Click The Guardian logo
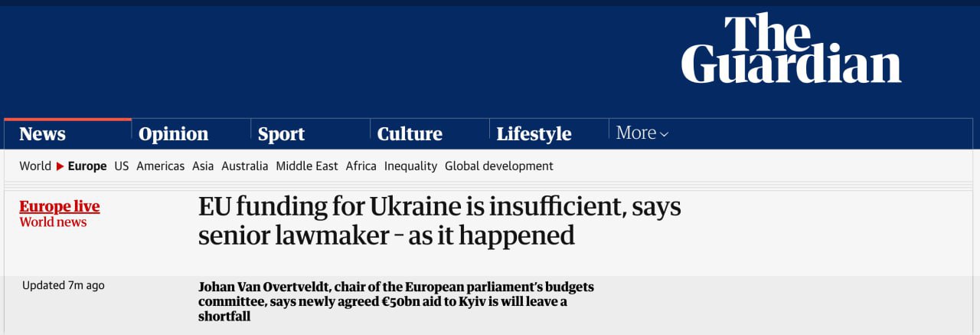The height and width of the screenshot is (335, 980). (791, 49)
